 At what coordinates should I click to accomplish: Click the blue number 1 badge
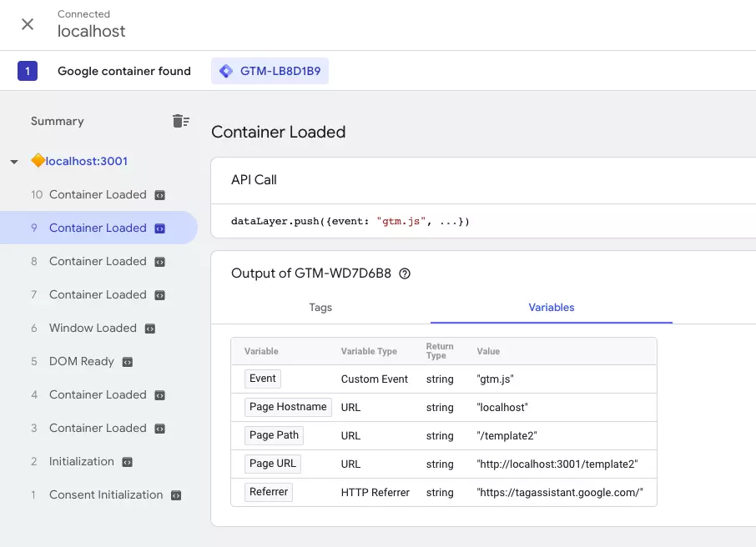click(x=28, y=71)
